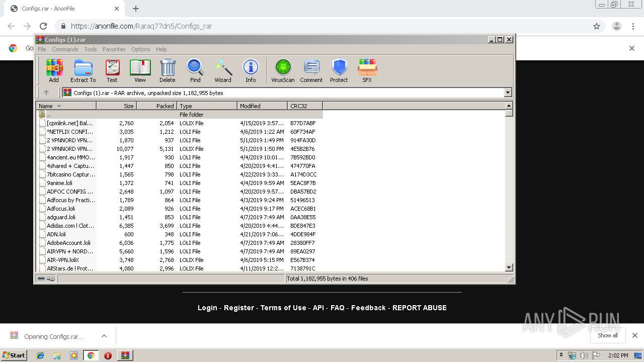Open the Info toolbar icon

click(251, 70)
